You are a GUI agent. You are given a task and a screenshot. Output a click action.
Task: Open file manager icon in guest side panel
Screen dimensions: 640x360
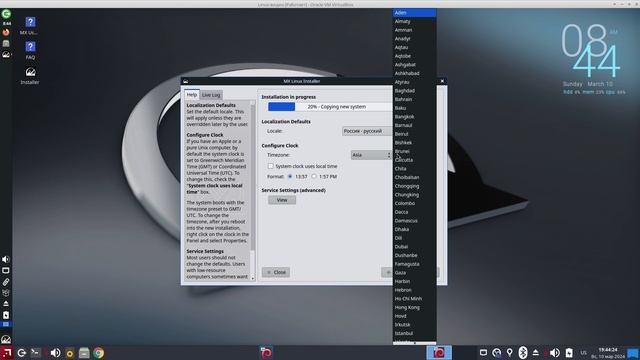6,43
